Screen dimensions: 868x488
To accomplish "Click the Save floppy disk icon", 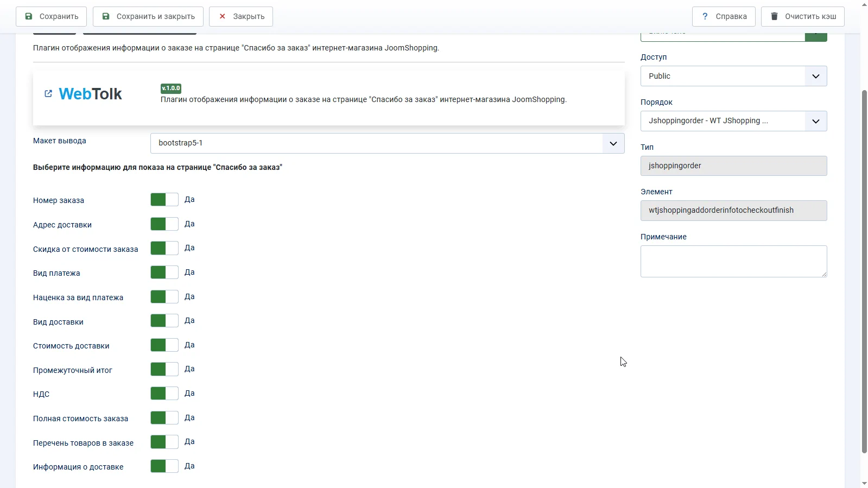I will 29,16.
